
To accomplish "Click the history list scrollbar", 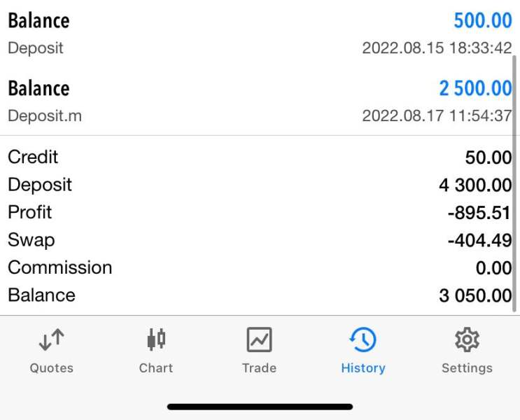I will pos(514,183).
